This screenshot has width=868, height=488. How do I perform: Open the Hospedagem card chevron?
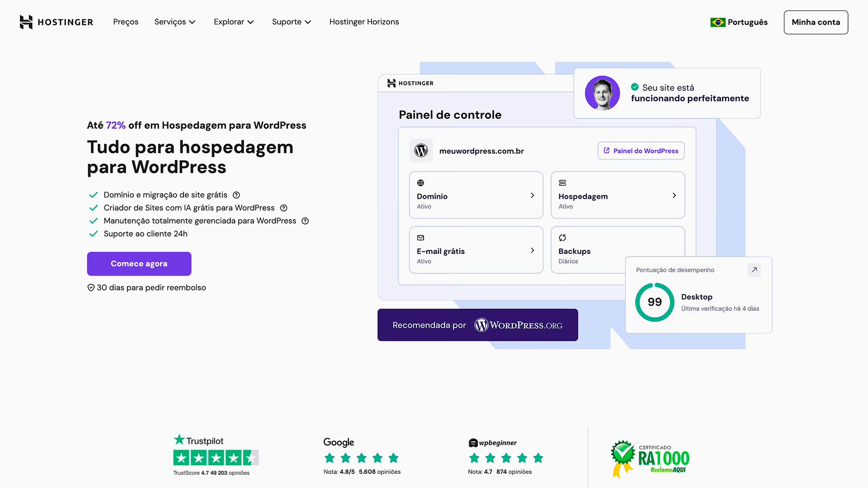pos(674,195)
